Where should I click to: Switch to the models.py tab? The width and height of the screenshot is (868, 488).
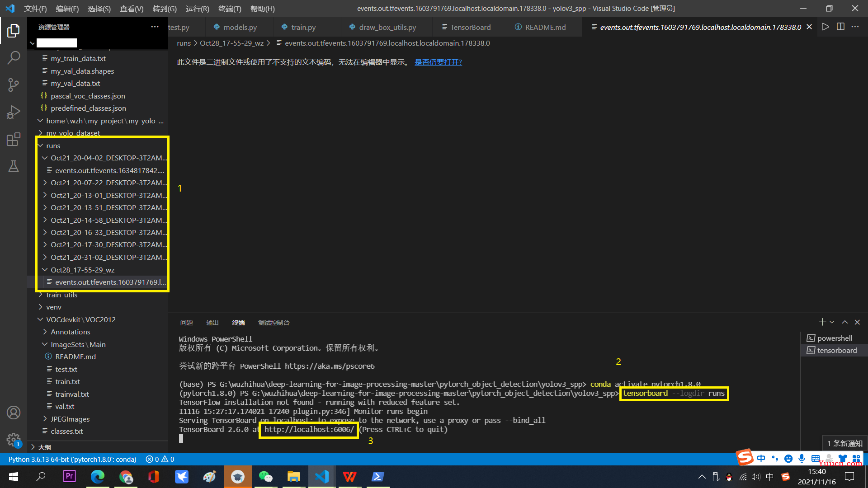[240, 27]
